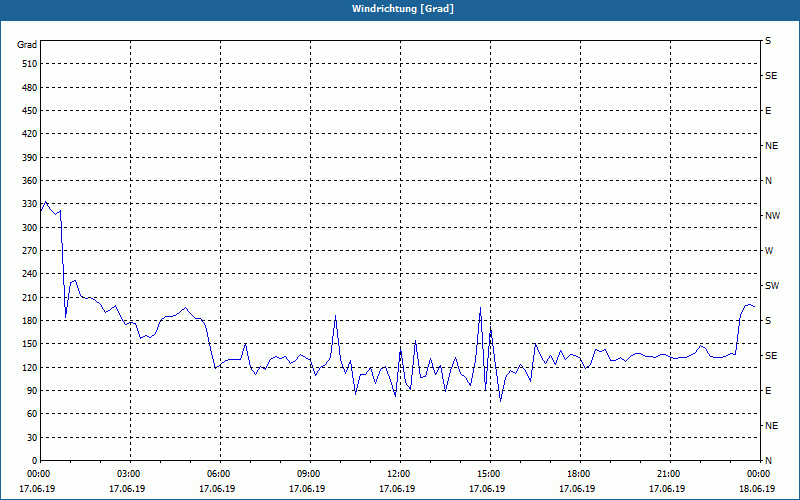Click the chart title 'Windrichtung [Grad]'
800x500 pixels.
pyautogui.click(x=403, y=9)
